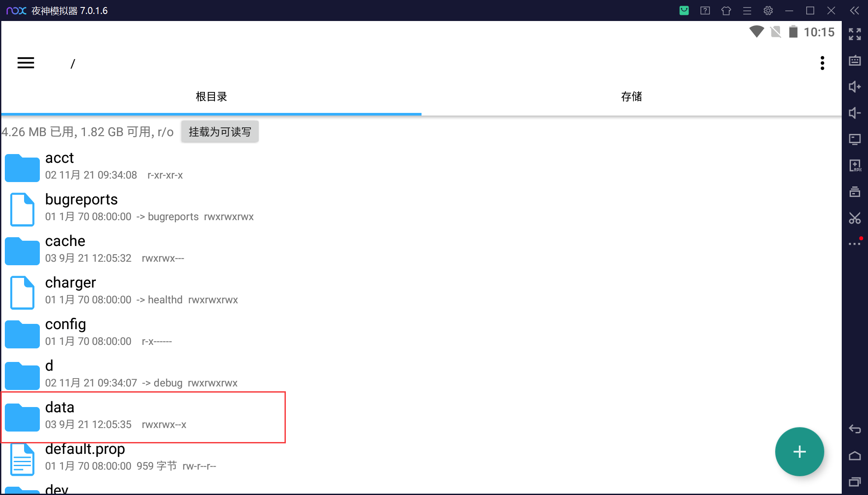868x495 pixels.
Task: Click the data permissions rwxrwx--x
Action: pyautogui.click(x=164, y=425)
